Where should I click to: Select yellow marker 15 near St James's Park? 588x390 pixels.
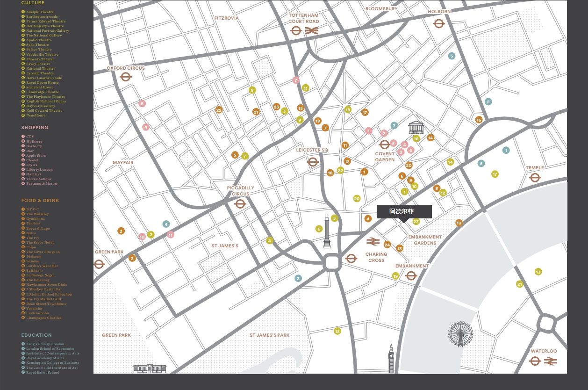point(337,332)
